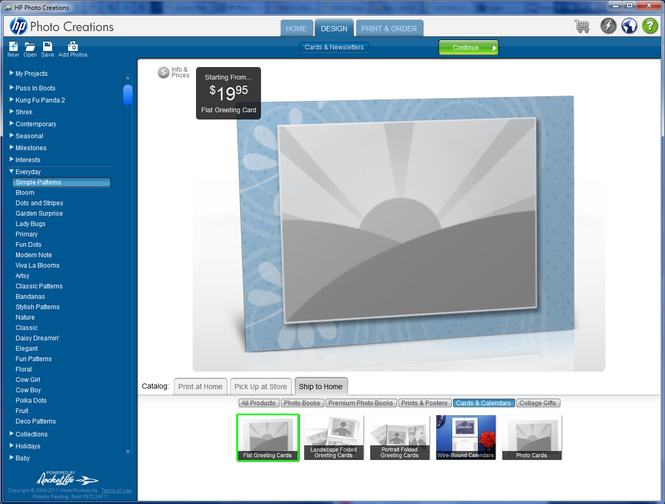Click the Starting From $19.95 price tag

(228, 93)
